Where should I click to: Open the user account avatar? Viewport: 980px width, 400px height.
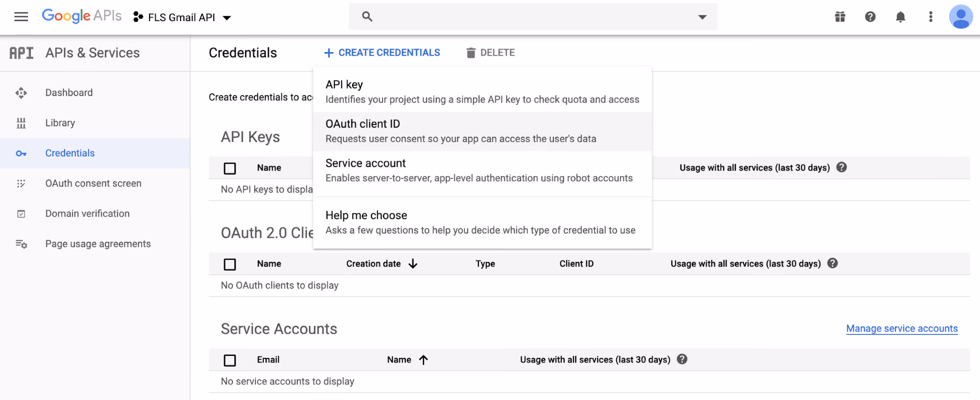961,17
